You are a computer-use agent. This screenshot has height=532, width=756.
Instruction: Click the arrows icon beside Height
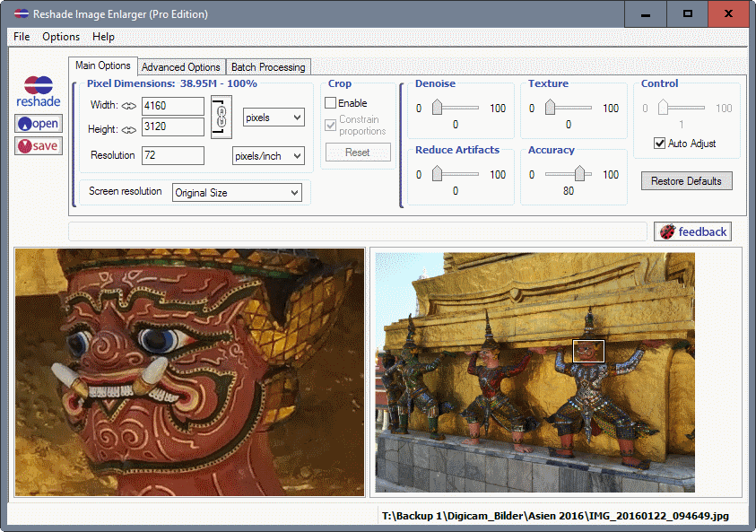(x=129, y=127)
